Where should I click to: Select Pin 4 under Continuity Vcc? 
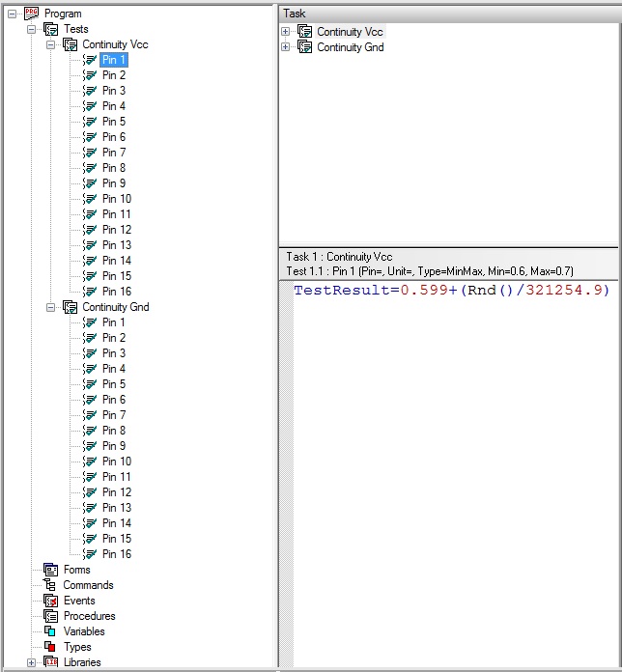coord(114,106)
